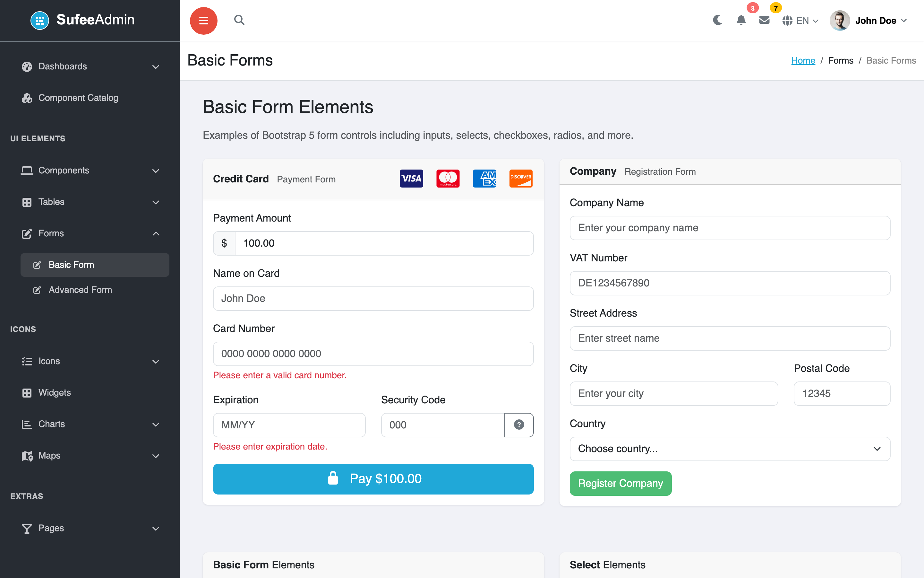This screenshot has width=924, height=578.
Task: Open notifications bell with 3 badge
Action: (x=741, y=20)
